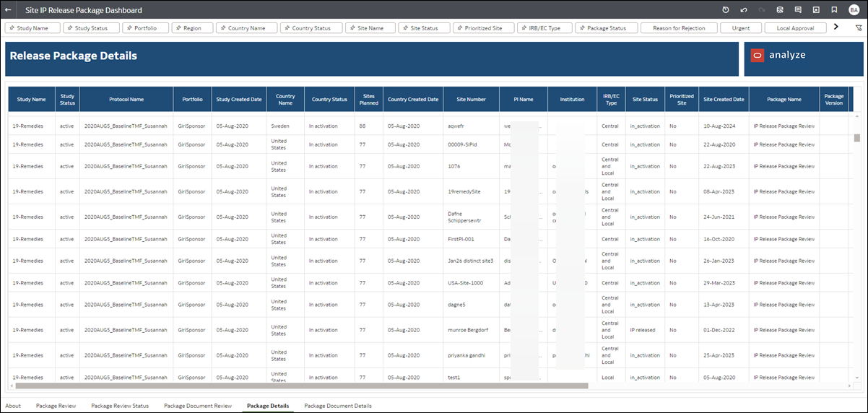Click the back arrow next to dashboard title
Screen dimensions: 868x413
tap(8, 10)
